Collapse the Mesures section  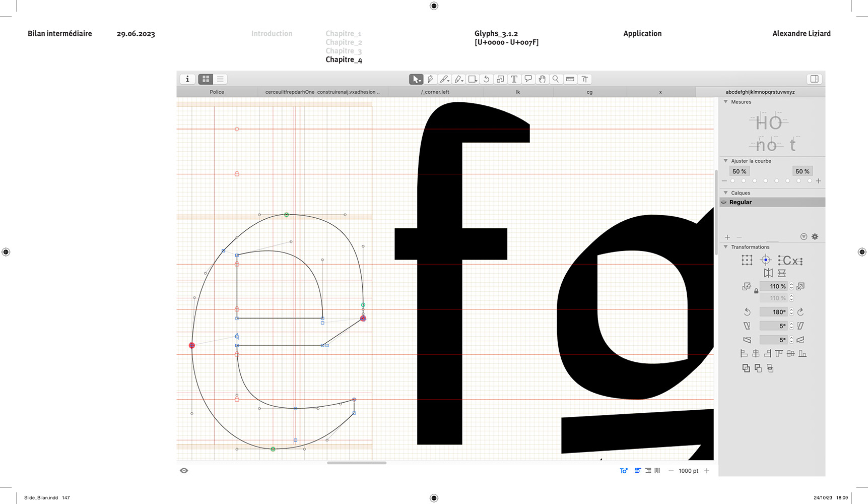point(725,102)
